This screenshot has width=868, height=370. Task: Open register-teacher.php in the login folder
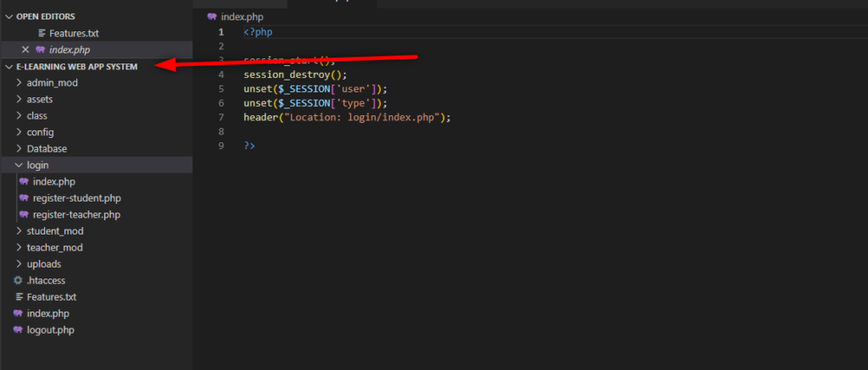coord(76,214)
